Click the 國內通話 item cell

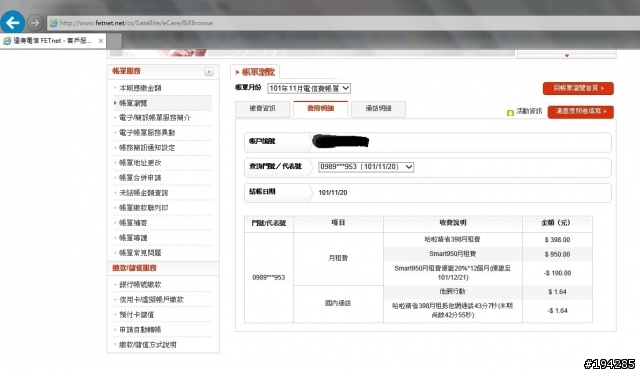click(338, 303)
